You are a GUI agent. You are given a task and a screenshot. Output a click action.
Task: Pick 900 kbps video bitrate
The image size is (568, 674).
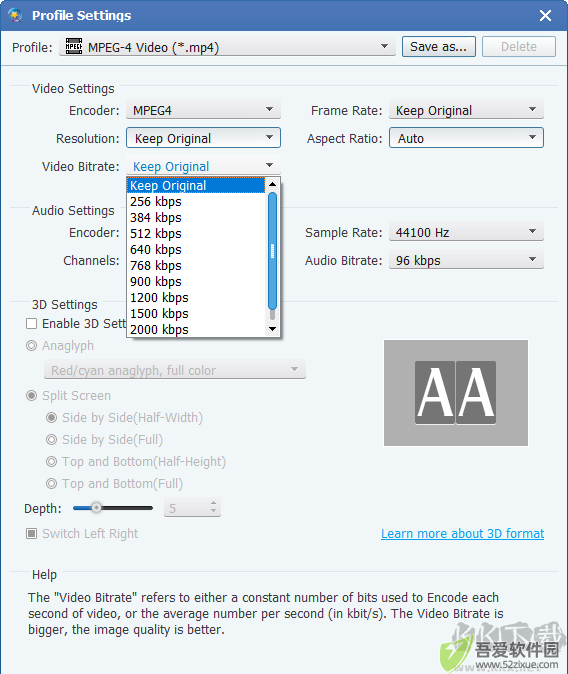coord(196,281)
